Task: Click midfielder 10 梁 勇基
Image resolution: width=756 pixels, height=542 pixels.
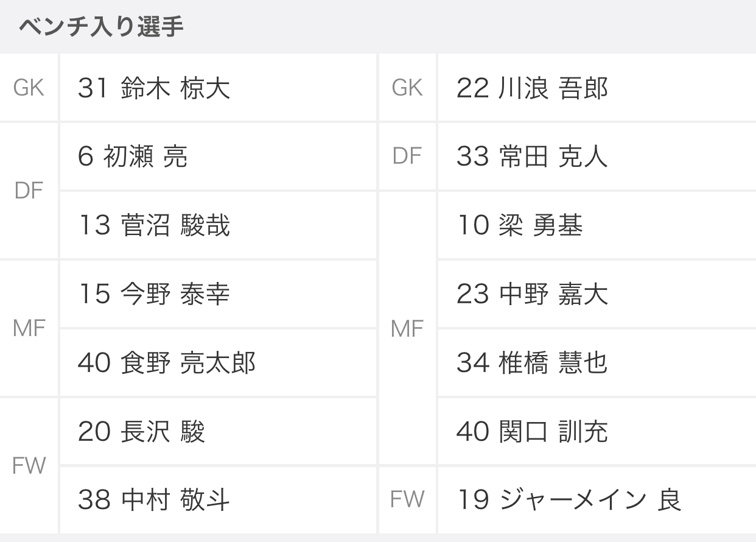Action: click(520, 226)
